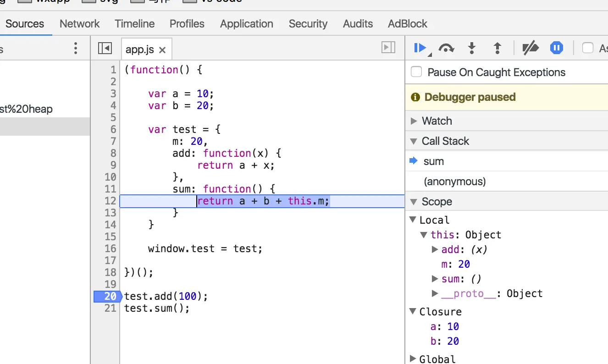
Task: Open the Audits tab
Action: (358, 24)
